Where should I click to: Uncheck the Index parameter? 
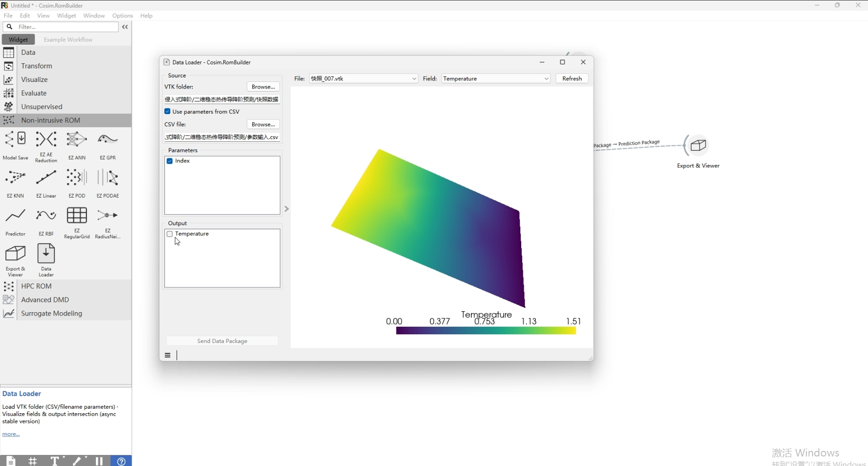(170, 161)
